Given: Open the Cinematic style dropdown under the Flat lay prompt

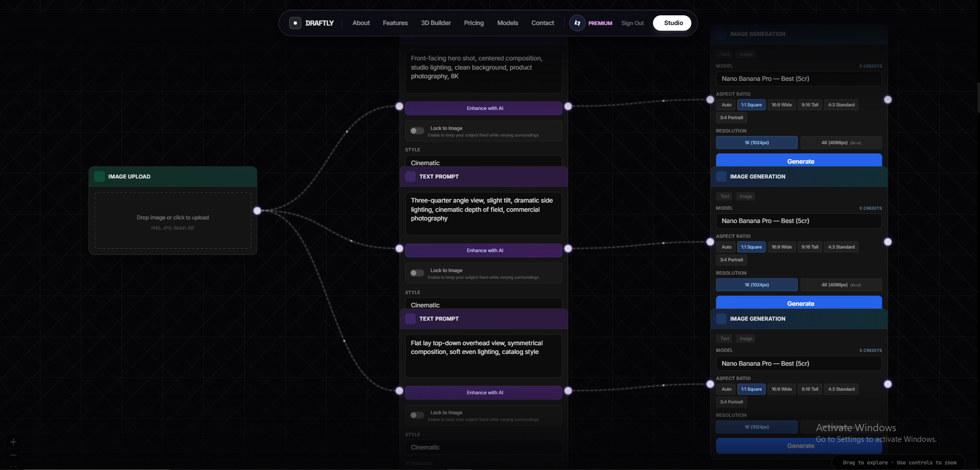Looking at the screenshot, I should [483, 447].
